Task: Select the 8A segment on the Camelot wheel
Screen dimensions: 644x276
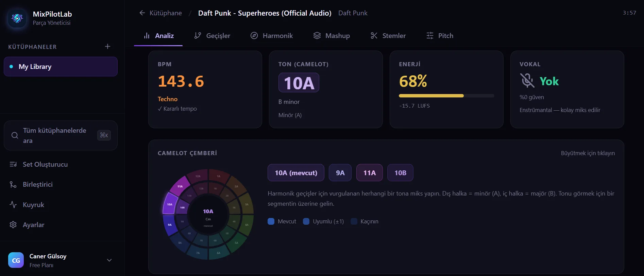Action: tap(180, 242)
